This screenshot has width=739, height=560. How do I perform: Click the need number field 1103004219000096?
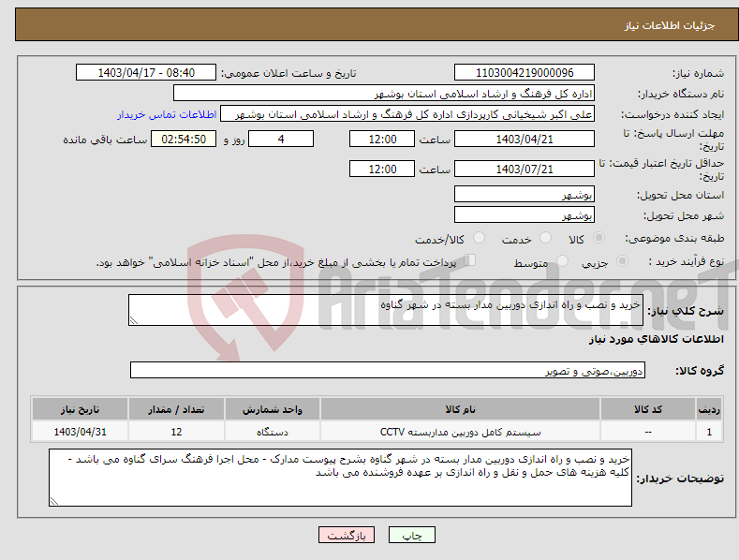(x=525, y=73)
